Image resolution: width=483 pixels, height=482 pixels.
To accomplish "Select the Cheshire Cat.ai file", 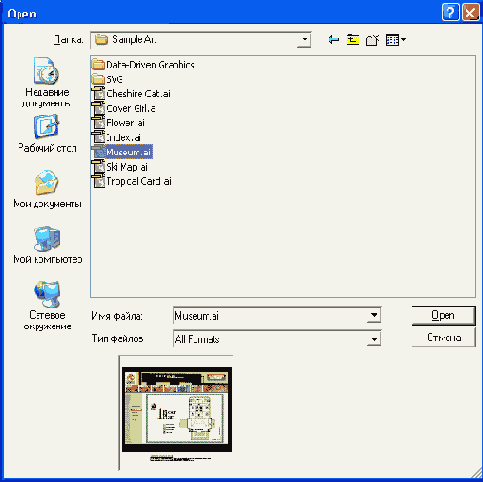I will [x=131, y=94].
